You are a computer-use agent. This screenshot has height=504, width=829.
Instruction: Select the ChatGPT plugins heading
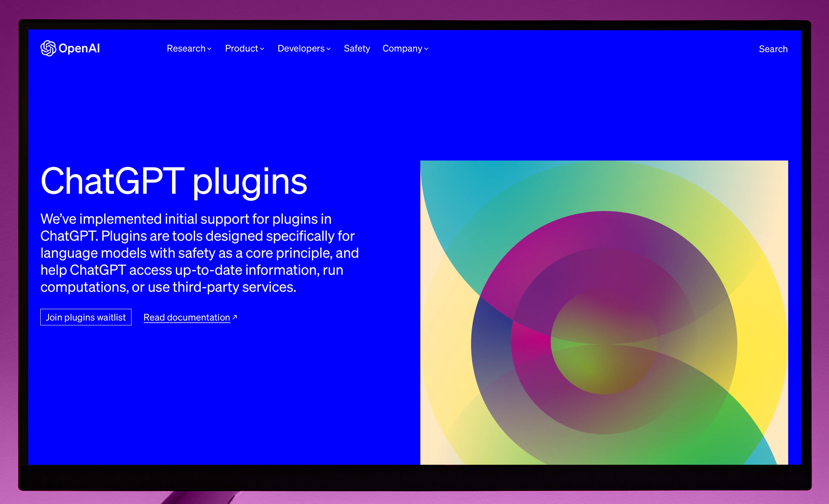(x=174, y=182)
